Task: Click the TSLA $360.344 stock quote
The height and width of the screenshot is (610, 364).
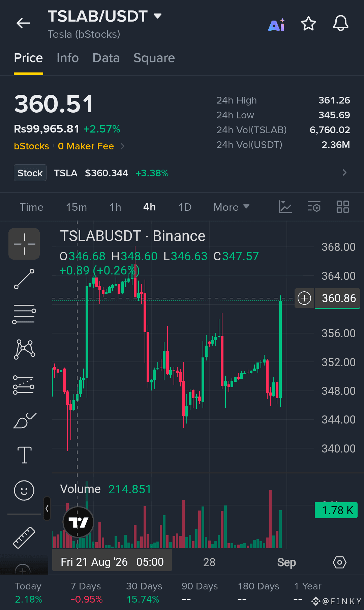Action: (x=91, y=173)
